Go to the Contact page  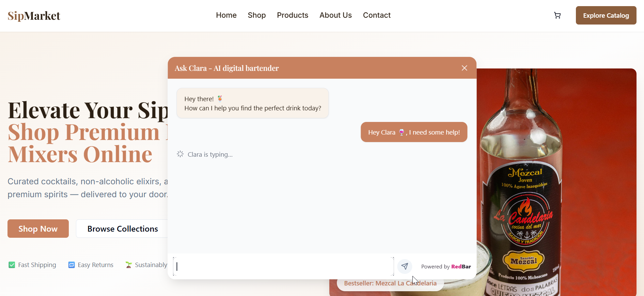click(376, 15)
